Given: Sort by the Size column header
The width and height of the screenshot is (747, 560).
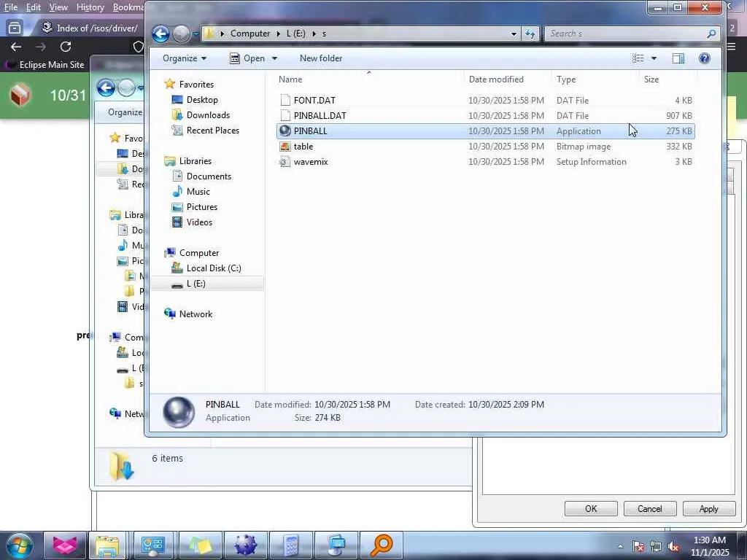Looking at the screenshot, I should pos(668,79).
